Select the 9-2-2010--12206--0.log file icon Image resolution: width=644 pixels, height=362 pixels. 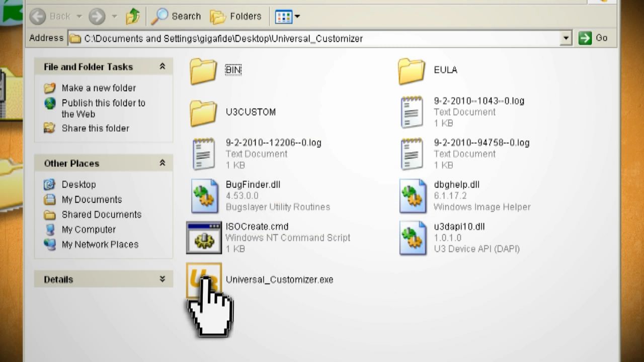[x=204, y=154]
